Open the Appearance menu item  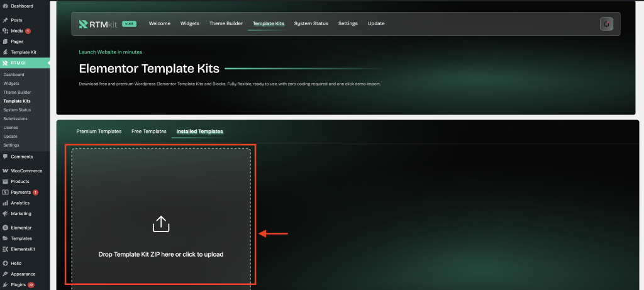[x=25, y=274]
